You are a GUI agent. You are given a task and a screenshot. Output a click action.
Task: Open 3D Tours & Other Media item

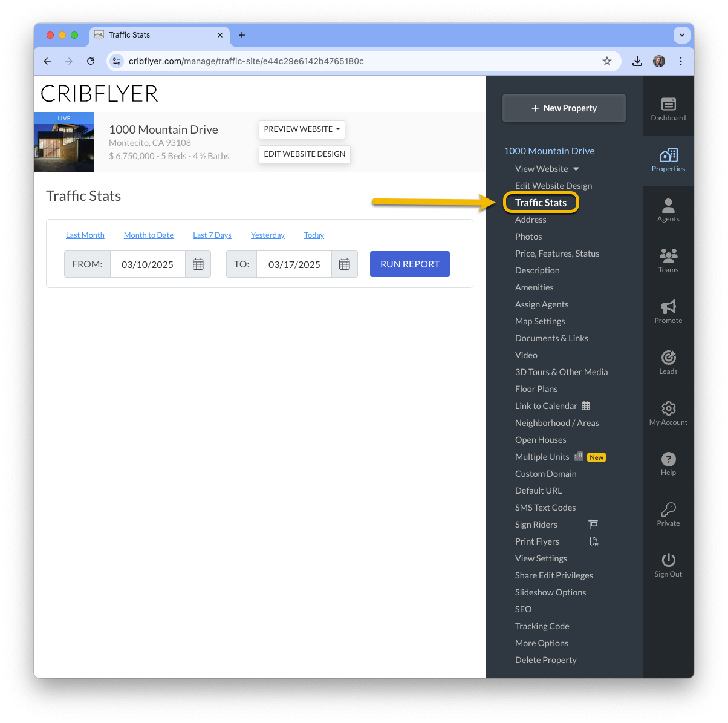tap(562, 372)
